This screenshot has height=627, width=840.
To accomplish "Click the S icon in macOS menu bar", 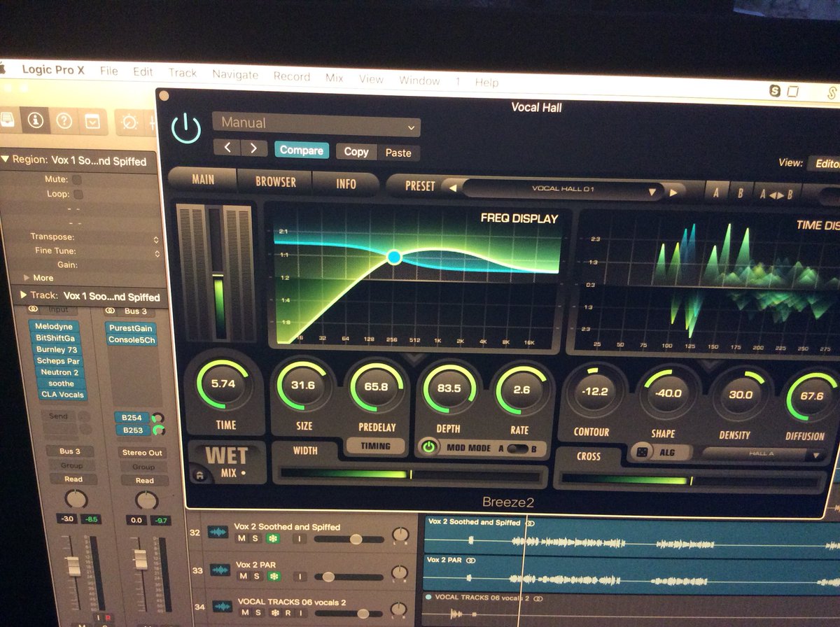I will [x=775, y=90].
